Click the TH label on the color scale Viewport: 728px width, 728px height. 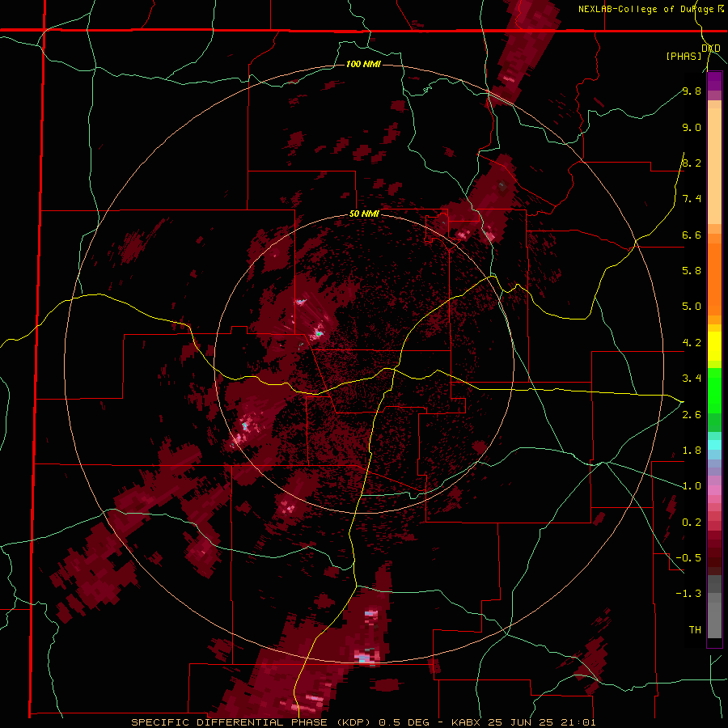695,629
